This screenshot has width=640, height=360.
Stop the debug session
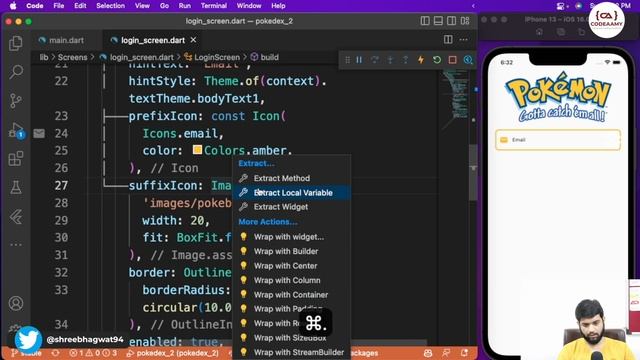[x=452, y=60]
